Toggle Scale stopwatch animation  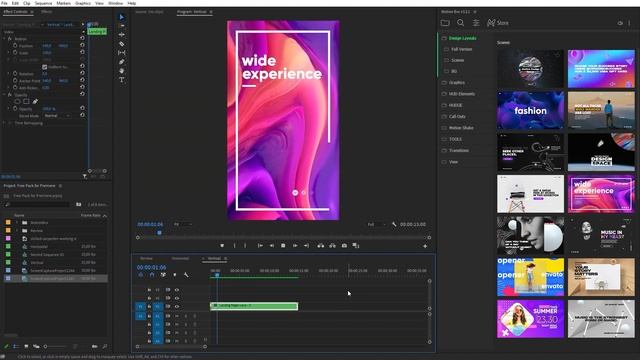point(15,53)
